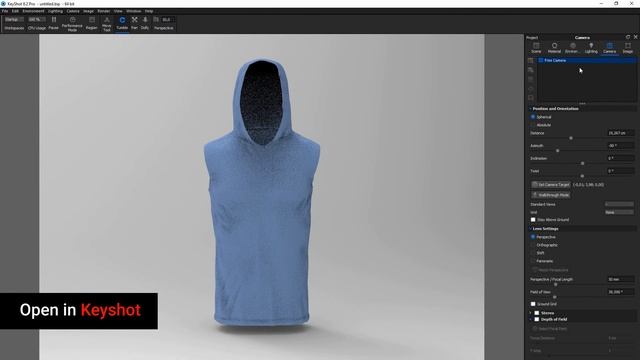Image resolution: width=640 pixels, height=360 pixels.
Task: Open the Workspaces dropdown (Startup)
Action: tap(14, 20)
